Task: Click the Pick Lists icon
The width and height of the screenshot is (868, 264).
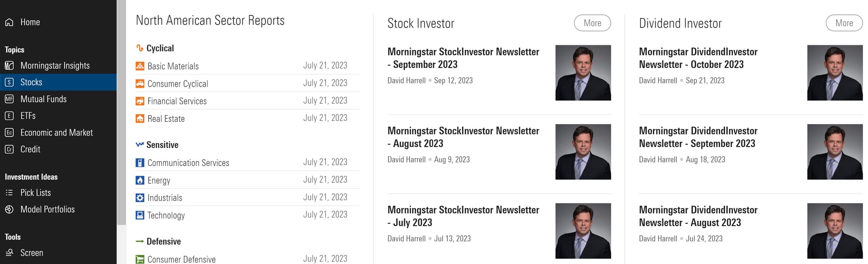Action: tap(9, 193)
